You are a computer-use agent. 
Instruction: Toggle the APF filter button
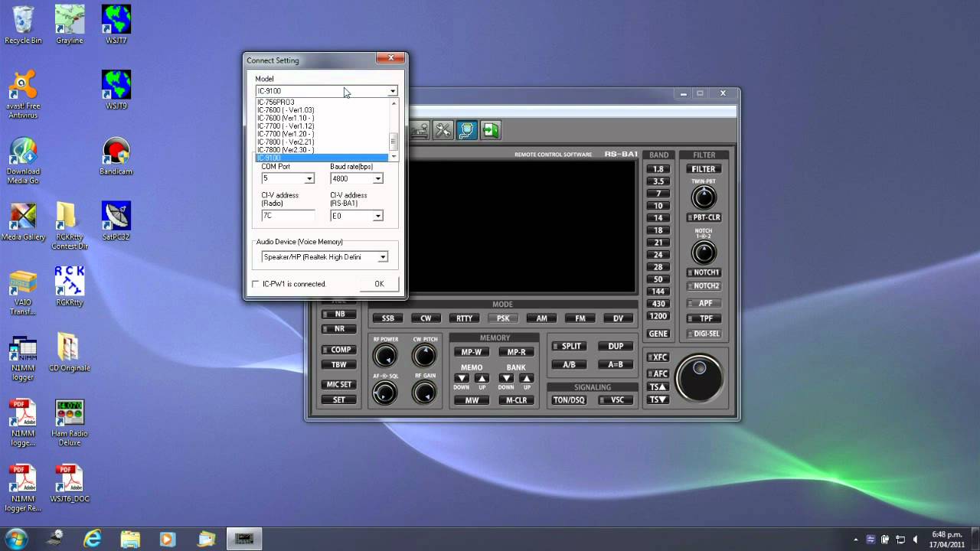[x=703, y=304]
